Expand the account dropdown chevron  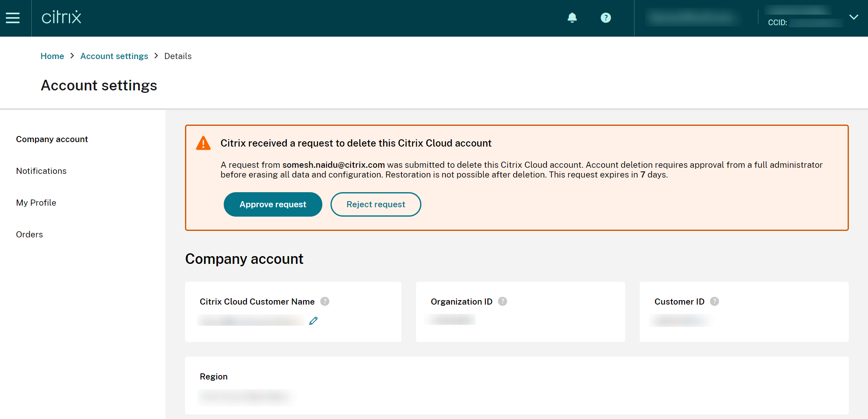pyautogui.click(x=853, y=17)
